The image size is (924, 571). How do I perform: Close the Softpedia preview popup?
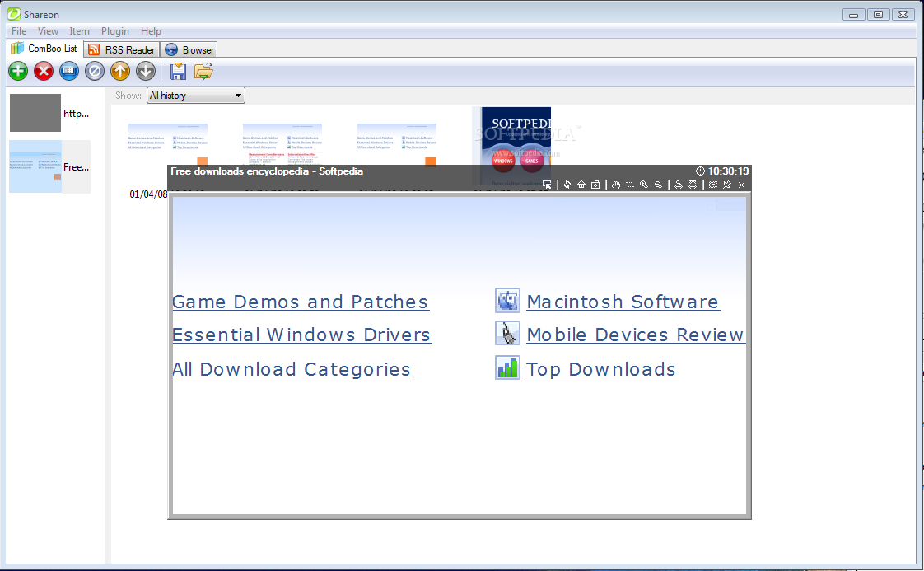(x=742, y=185)
